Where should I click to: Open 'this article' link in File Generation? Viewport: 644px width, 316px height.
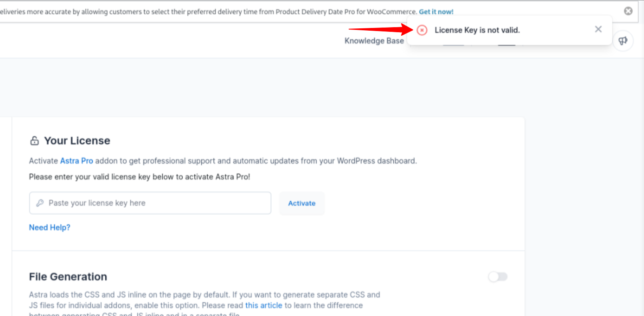click(264, 305)
